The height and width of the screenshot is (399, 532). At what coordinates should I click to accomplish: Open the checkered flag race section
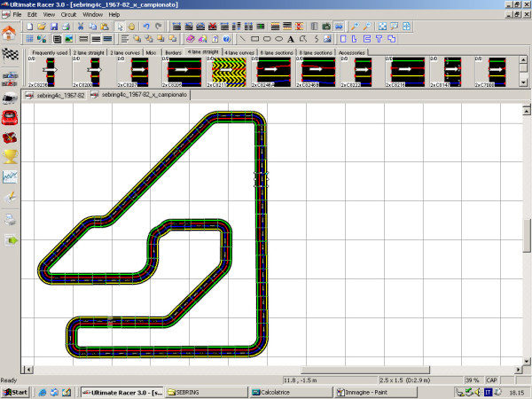pos(11,55)
